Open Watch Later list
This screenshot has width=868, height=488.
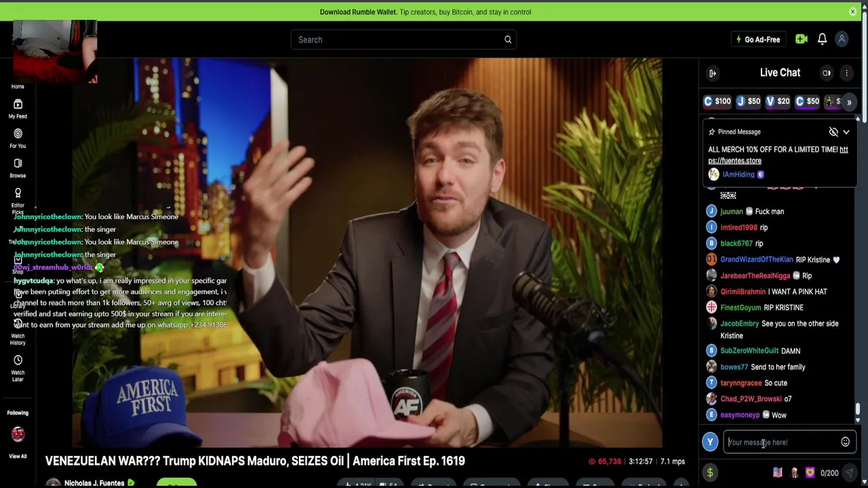click(18, 368)
